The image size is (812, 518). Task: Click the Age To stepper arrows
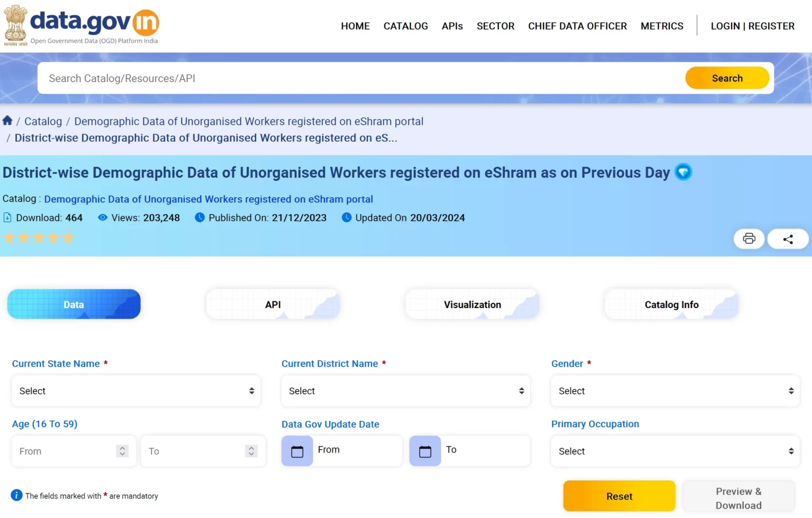tap(252, 451)
